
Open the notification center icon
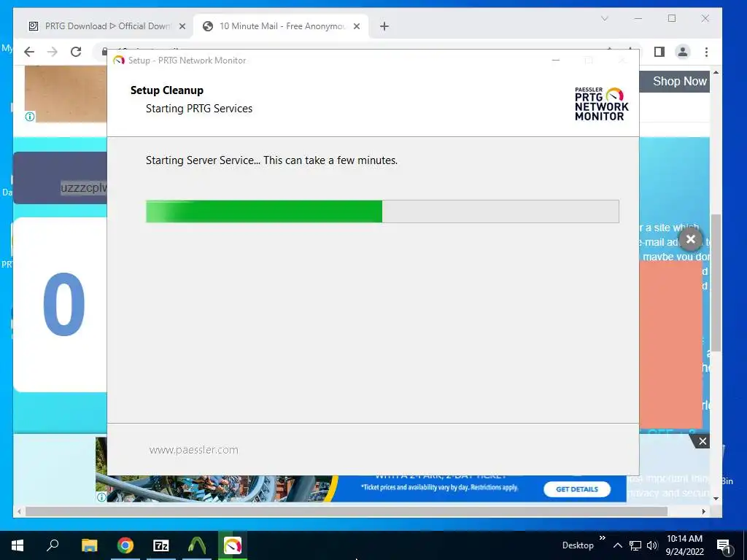click(724, 545)
